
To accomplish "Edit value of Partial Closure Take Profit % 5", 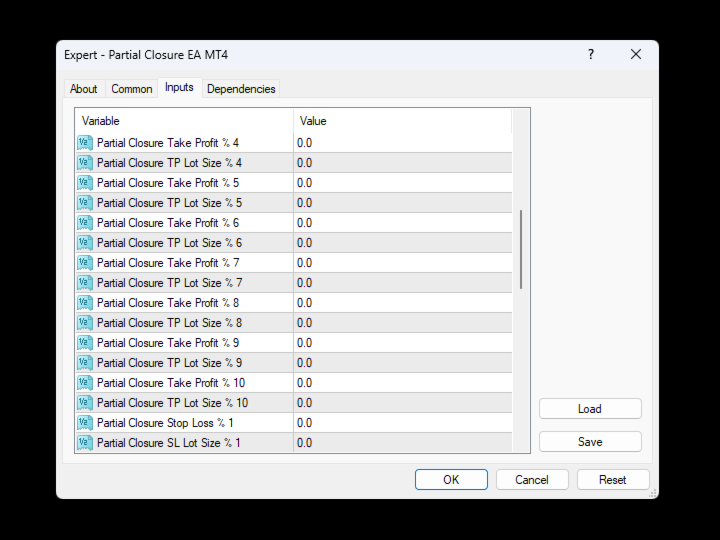I will (403, 183).
